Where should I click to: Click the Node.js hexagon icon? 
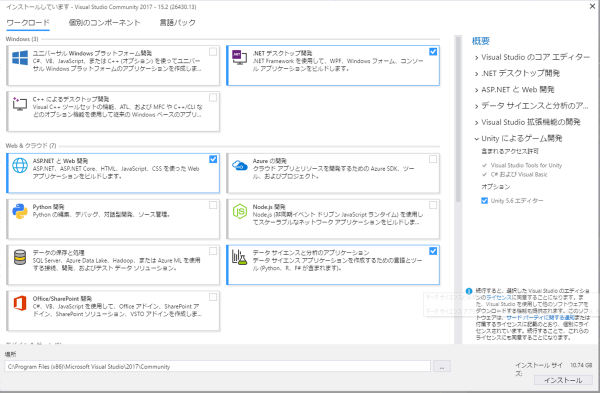click(x=240, y=211)
